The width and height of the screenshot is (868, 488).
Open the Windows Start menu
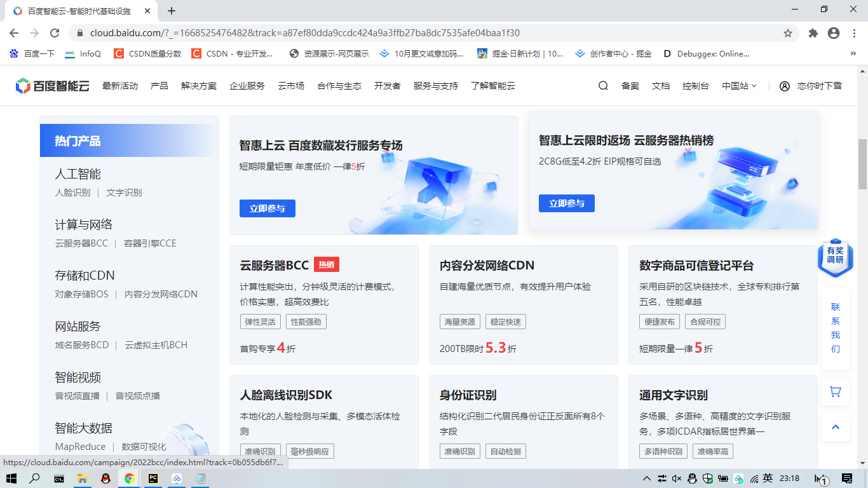(11, 478)
